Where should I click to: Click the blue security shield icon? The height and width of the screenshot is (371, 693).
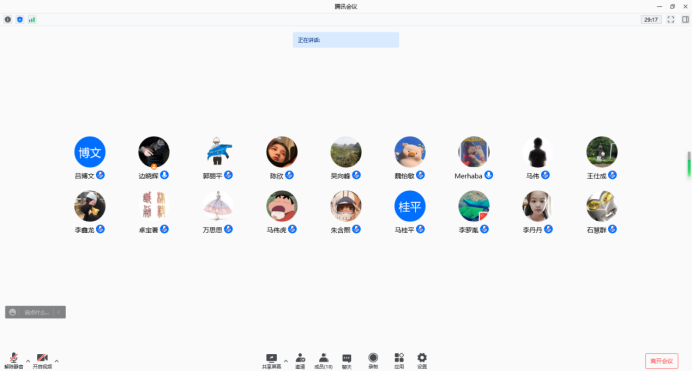click(x=19, y=19)
